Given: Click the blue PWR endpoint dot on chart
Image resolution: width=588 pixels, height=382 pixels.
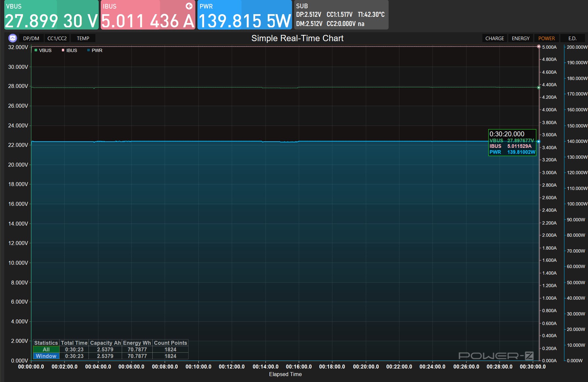Looking at the screenshot, I should [539, 142].
